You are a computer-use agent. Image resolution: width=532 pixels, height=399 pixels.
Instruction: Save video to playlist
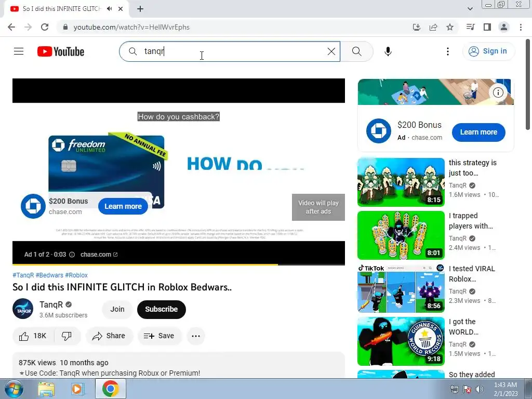click(159, 336)
